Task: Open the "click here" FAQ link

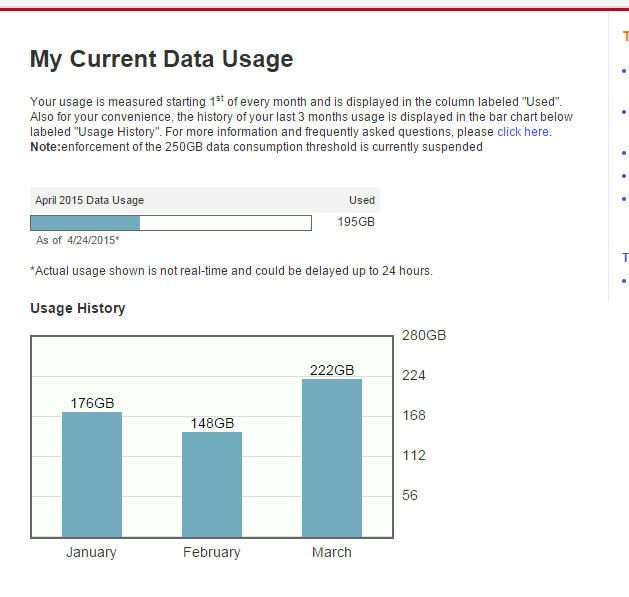Action: [522, 132]
